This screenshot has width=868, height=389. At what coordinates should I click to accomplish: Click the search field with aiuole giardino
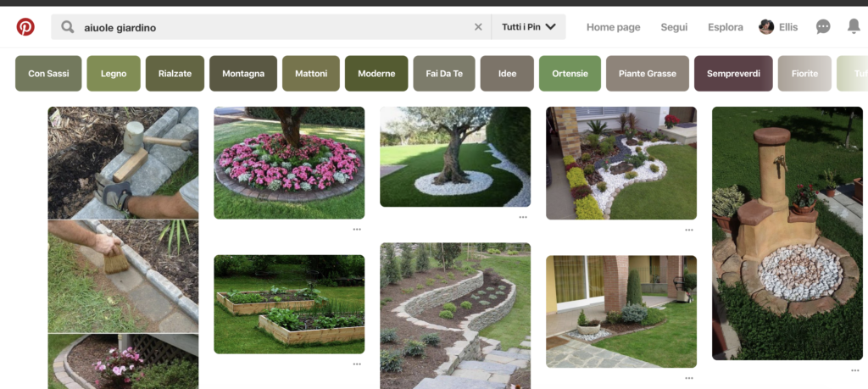pyautogui.click(x=271, y=27)
